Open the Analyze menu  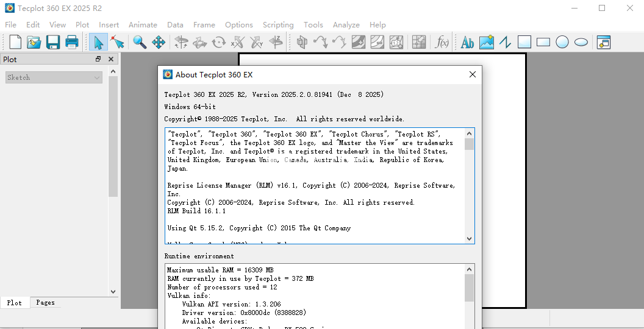[346, 25]
